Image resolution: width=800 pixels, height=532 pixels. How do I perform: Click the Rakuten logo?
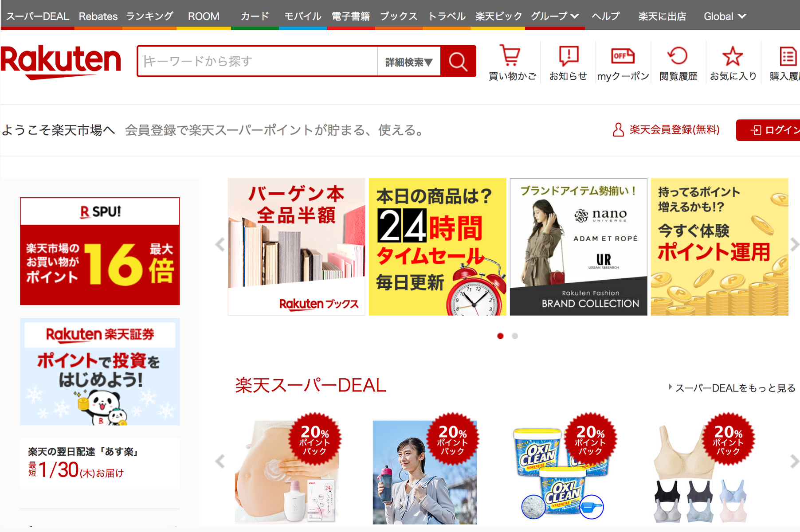point(61,62)
